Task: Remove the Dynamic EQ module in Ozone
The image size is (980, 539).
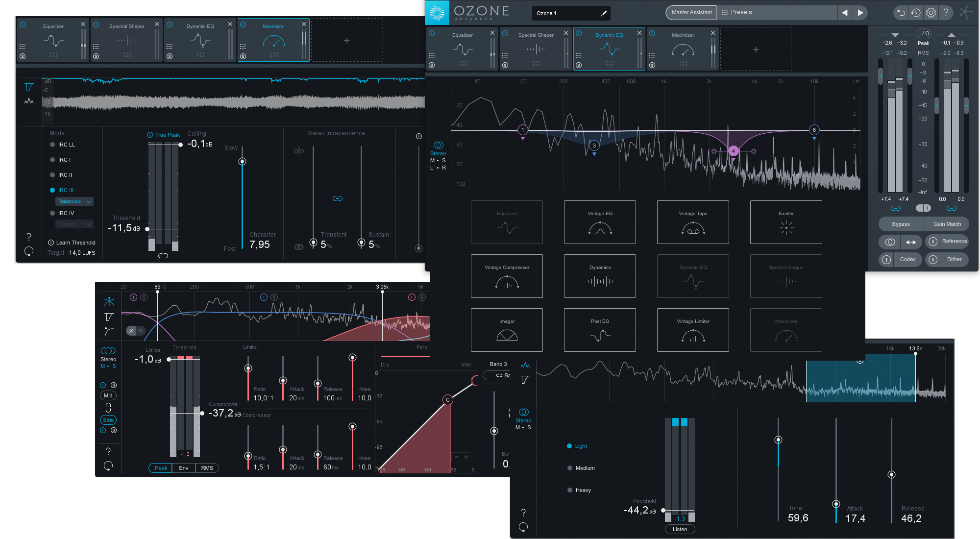Action: 639,33
